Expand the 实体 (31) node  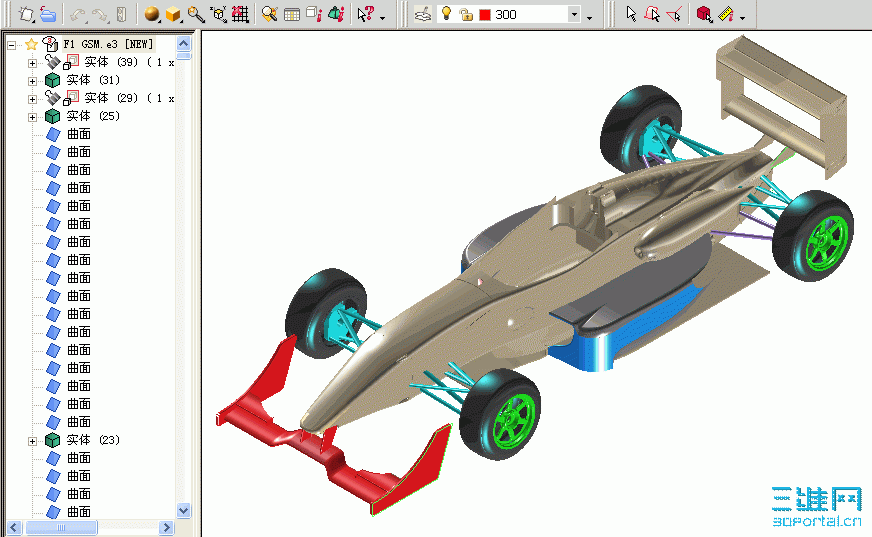pyautogui.click(x=32, y=81)
